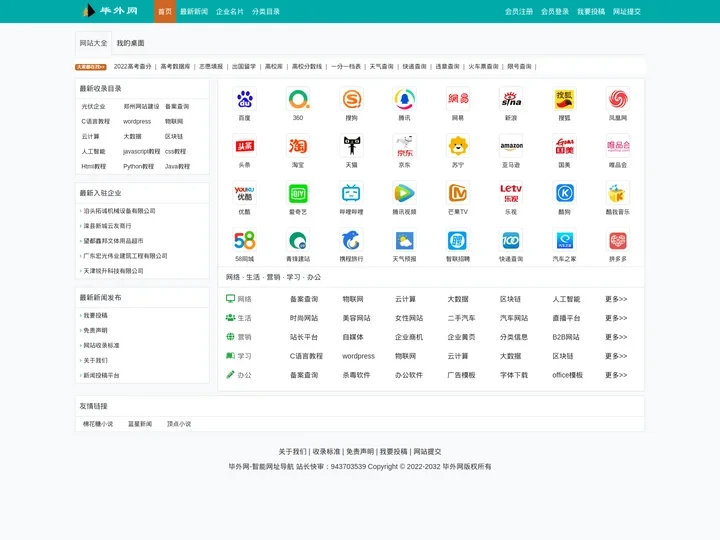The width and height of the screenshot is (720, 540).
Task: Switch to the 我的桌面 tab
Action: click(130, 43)
